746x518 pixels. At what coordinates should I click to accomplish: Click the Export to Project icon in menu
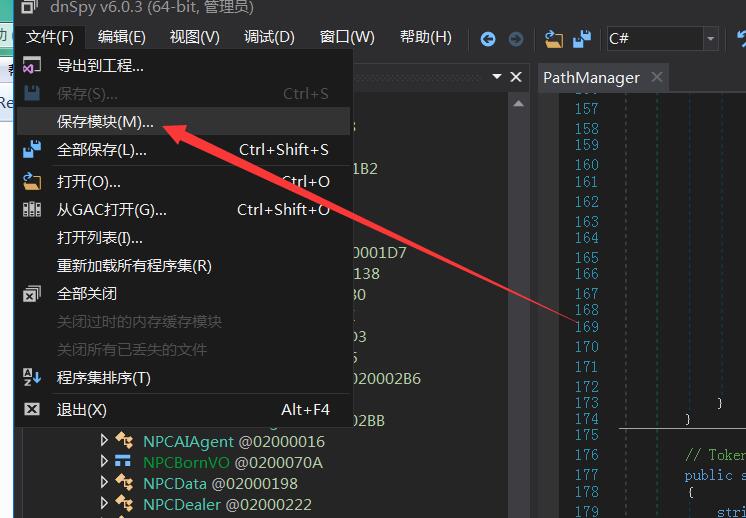click(32, 66)
